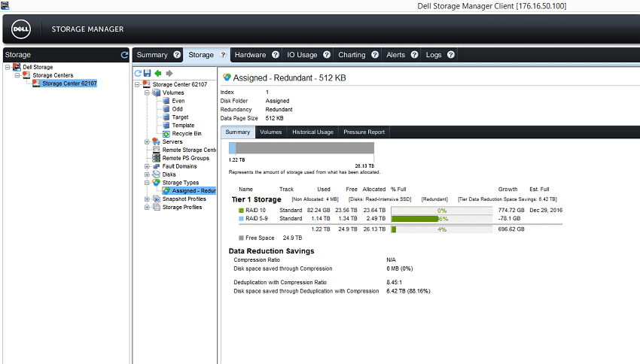
Task: Expand the Fault Domains node
Action: (x=147, y=166)
